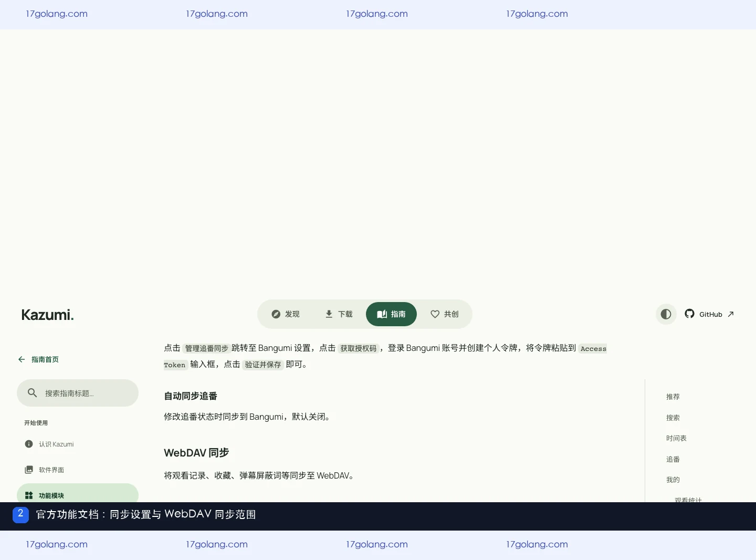The image size is (756, 560).
Task: Open the Kazumi. logo home link
Action: 47,315
